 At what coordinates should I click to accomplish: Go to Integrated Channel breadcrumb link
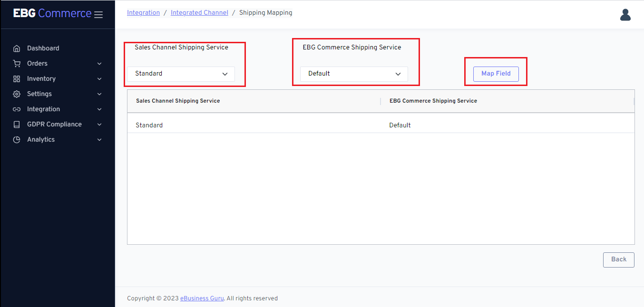coord(199,13)
